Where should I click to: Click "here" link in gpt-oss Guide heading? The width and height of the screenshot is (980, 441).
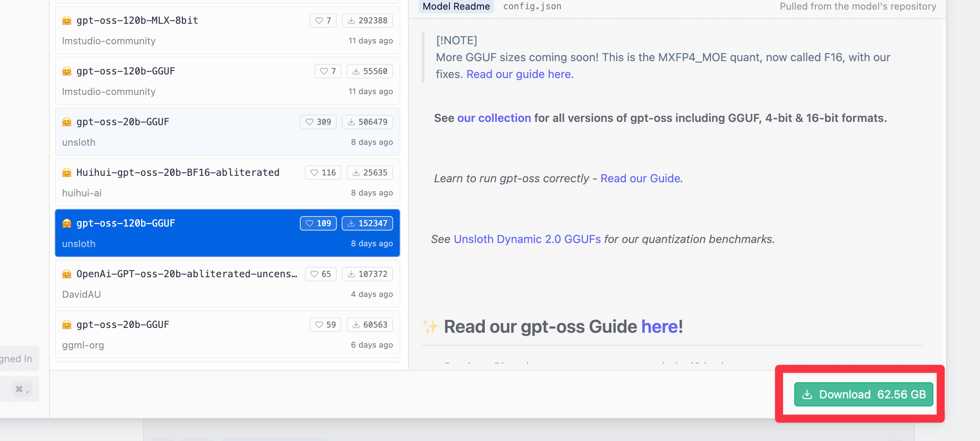[x=659, y=327]
